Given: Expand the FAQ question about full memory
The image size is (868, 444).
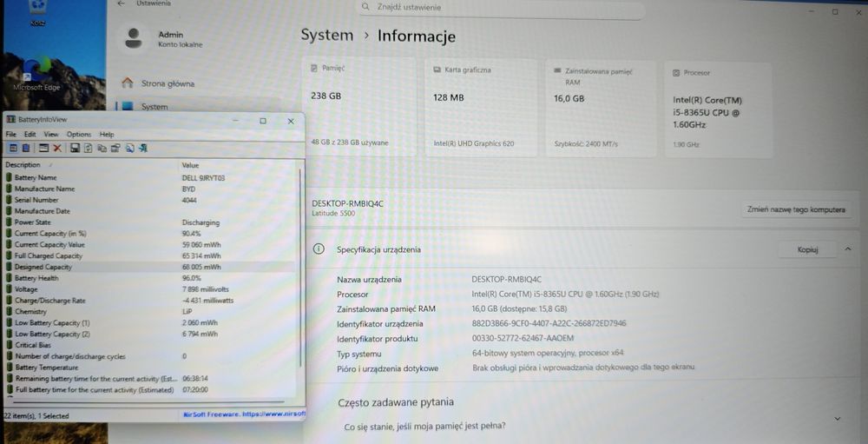Looking at the screenshot, I should (x=837, y=419).
